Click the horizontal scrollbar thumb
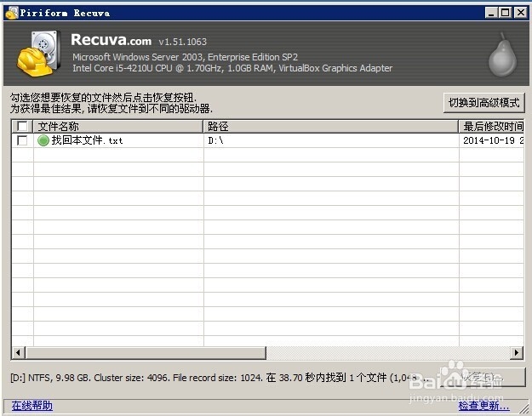 146,352
